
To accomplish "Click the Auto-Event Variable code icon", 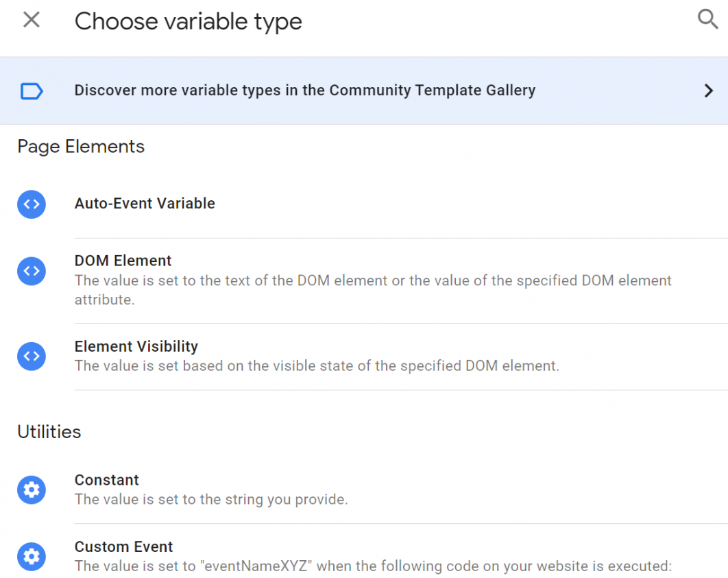I will coord(31,204).
